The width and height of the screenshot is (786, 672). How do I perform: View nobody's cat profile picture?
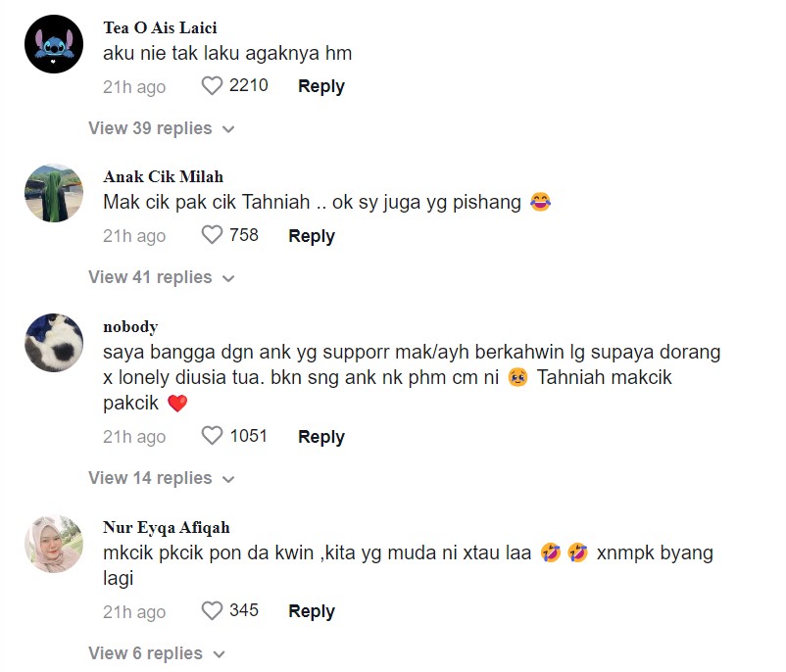pos(53,343)
